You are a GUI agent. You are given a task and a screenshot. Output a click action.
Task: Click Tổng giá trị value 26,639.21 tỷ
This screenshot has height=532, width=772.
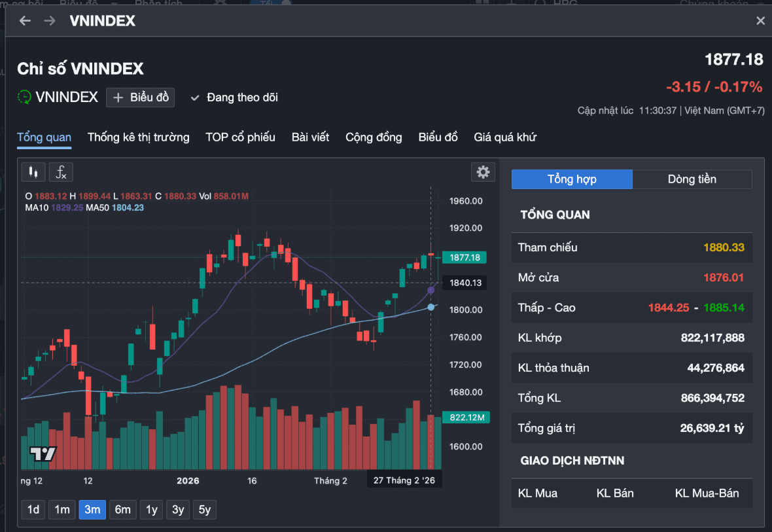tap(712, 428)
